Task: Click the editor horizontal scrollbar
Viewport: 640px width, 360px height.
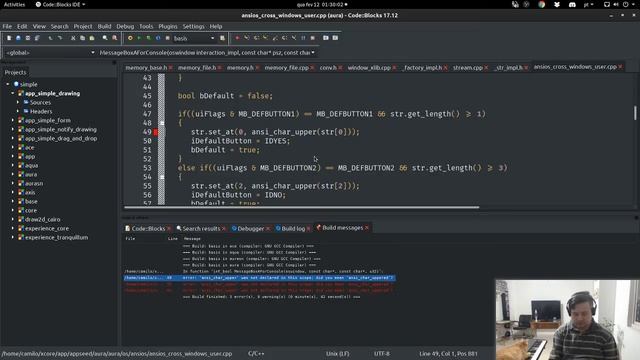Action: coord(302,207)
